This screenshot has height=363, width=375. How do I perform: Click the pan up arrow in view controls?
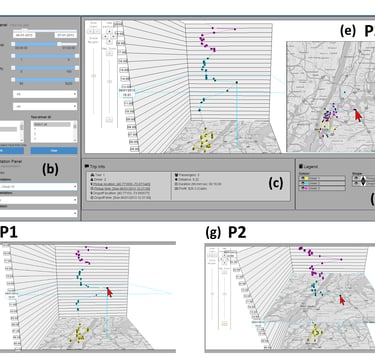click(109, 31)
